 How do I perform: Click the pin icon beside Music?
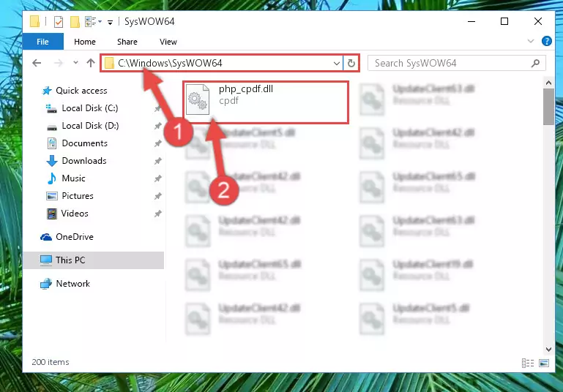click(x=157, y=178)
